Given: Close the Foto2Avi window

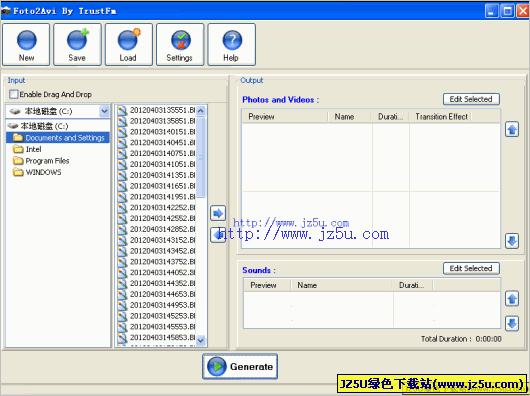Looking at the screenshot, I should (523, 11).
